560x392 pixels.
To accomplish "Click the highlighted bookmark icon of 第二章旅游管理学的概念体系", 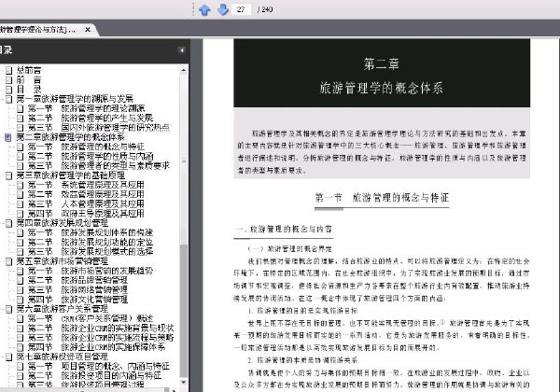I will pyautogui.click(x=8, y=137).
